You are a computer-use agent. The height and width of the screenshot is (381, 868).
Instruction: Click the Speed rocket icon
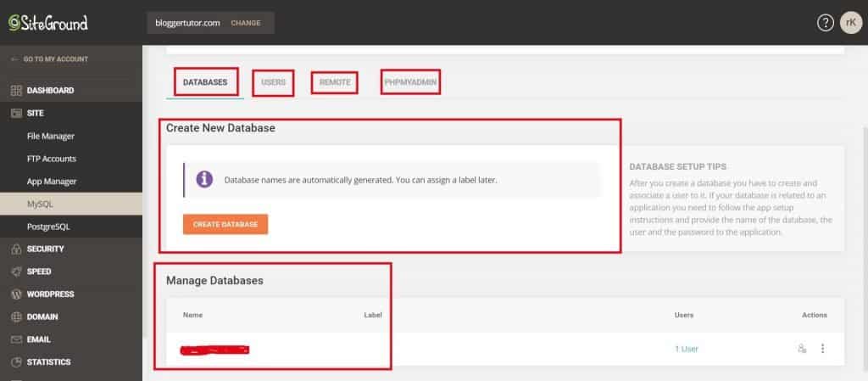click(16, 272)
